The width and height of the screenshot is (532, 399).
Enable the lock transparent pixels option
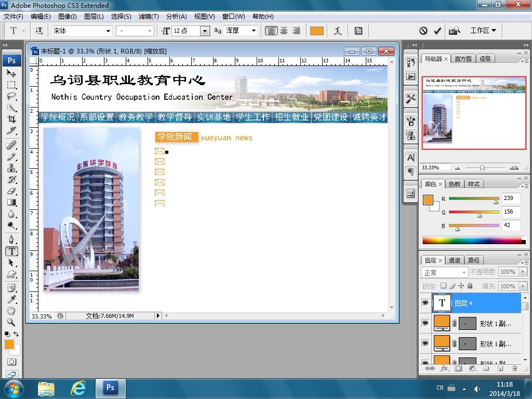pos(444,286)
